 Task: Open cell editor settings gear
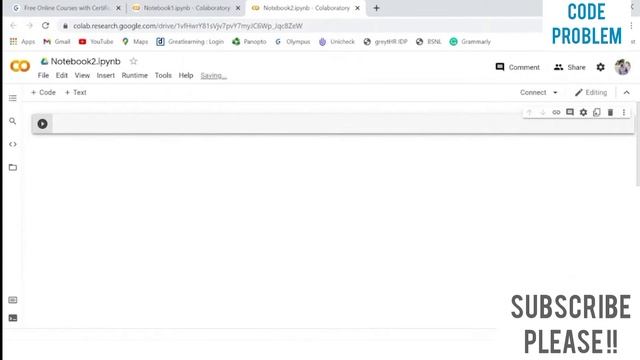584,112
